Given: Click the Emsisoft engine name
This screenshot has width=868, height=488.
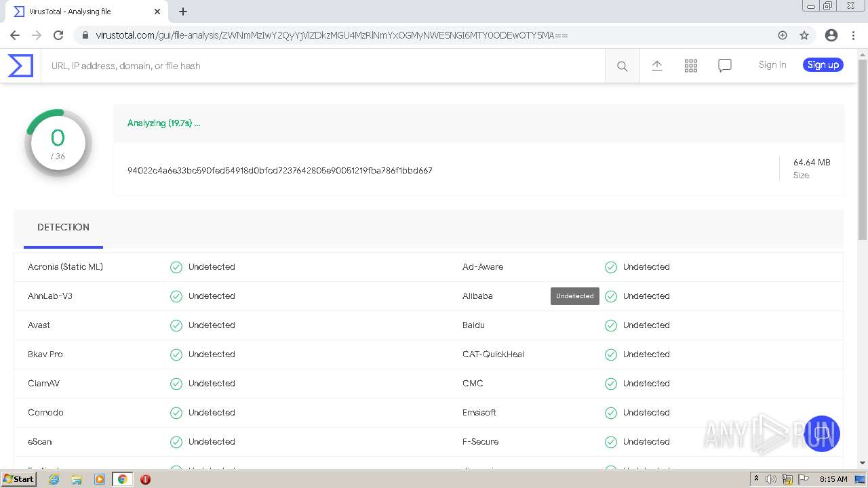Looking at the screenshot, I should [x=479, y=413].
